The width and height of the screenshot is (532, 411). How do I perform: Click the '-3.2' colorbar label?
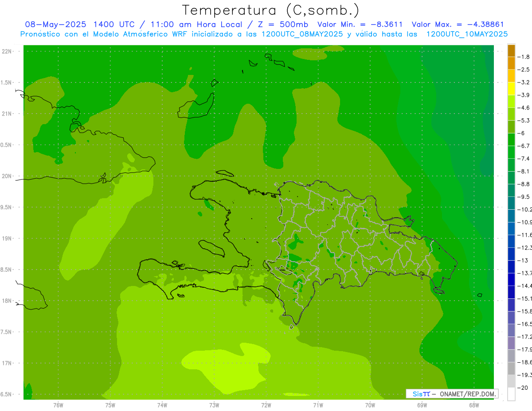click(524, 82)
